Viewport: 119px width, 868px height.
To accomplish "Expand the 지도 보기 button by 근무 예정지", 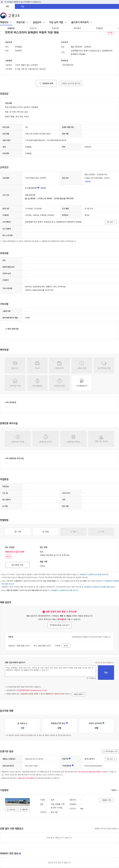I will [111, 222].
